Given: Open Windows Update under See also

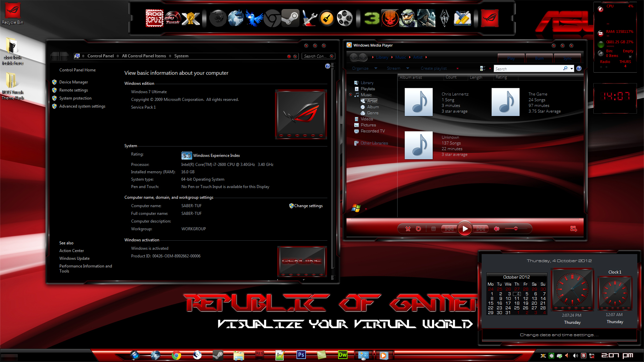Looking at the screenshot, I should tap(74, 258).
